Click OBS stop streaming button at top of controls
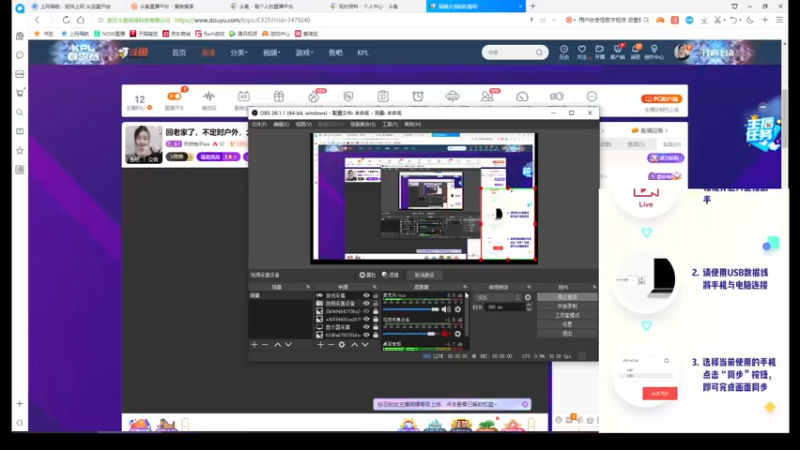The height and width of the screenshot is (450, 800). coord(567,297)
